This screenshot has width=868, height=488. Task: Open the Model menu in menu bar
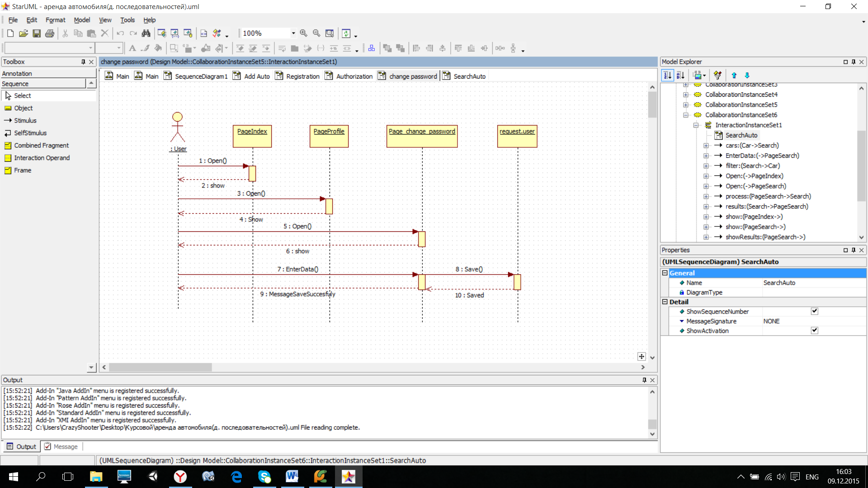click(x=81, y=20)
